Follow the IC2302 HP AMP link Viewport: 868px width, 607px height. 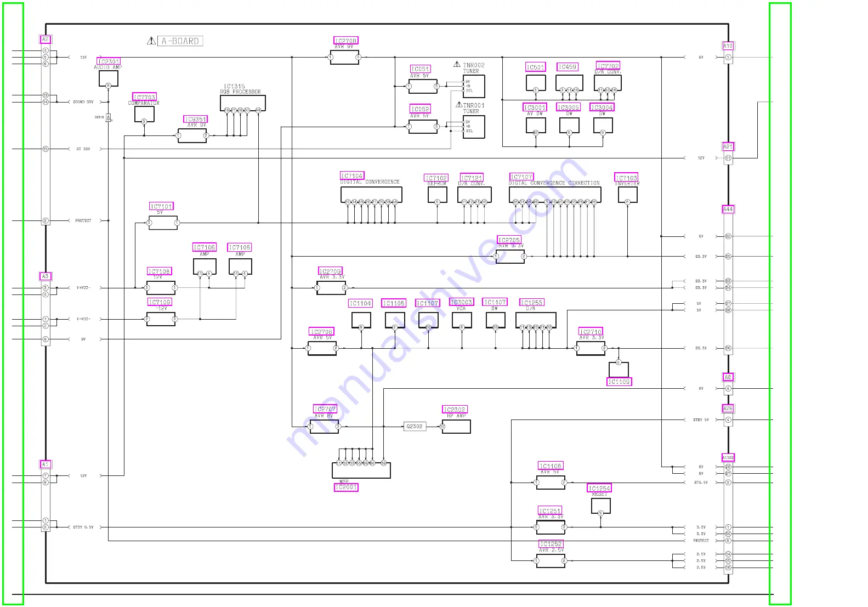pyautogui.click(x=455, y=410)
